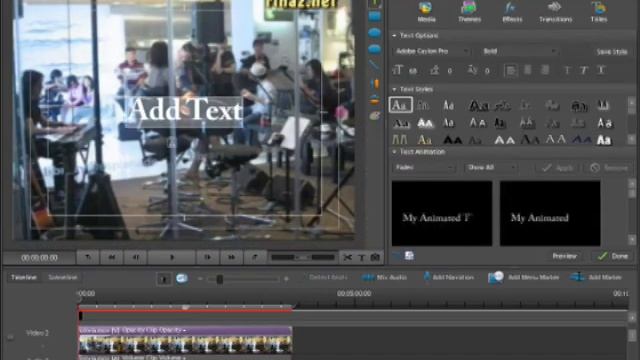Click the Step Forward frame button
Viewport: 640px width, 360px height.
tap(207, 257)
